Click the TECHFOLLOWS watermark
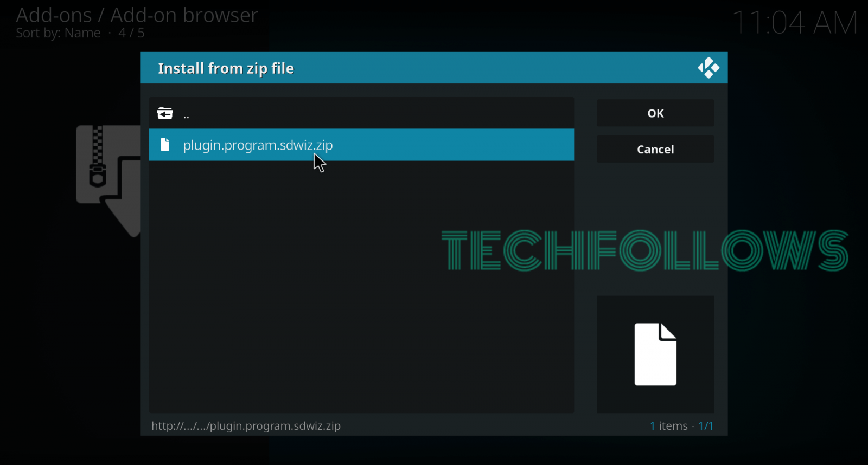 click(645, 250)
